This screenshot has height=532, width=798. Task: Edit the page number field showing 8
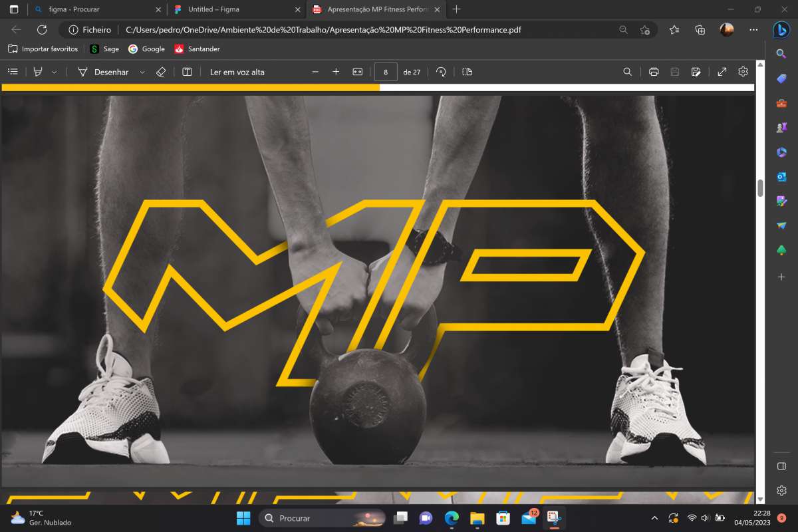(x=386, y=72)
